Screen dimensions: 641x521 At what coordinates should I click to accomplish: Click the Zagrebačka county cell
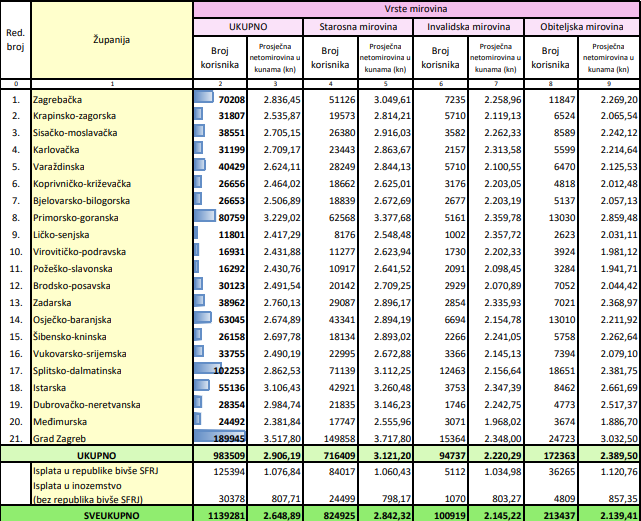[x=58, y=101]
